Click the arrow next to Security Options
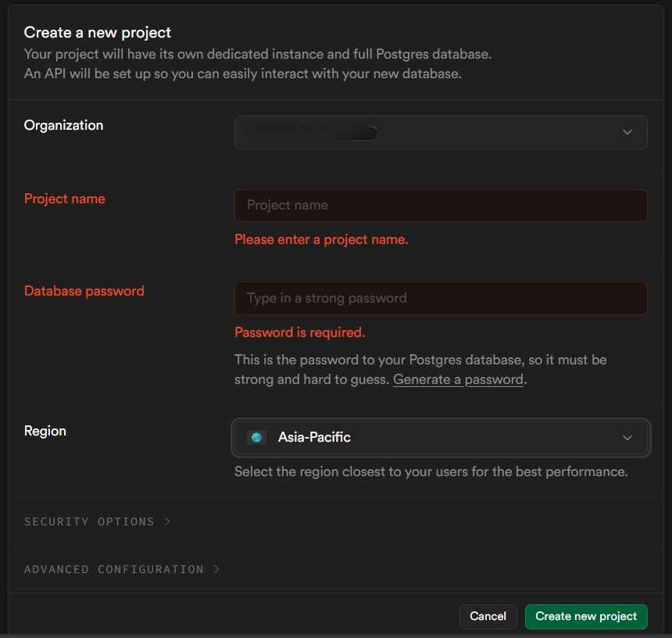 coord(167,522)
